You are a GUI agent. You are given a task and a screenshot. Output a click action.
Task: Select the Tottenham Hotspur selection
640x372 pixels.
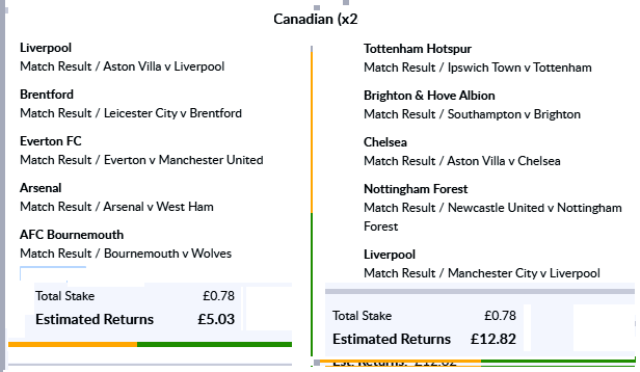coord(418,49)
